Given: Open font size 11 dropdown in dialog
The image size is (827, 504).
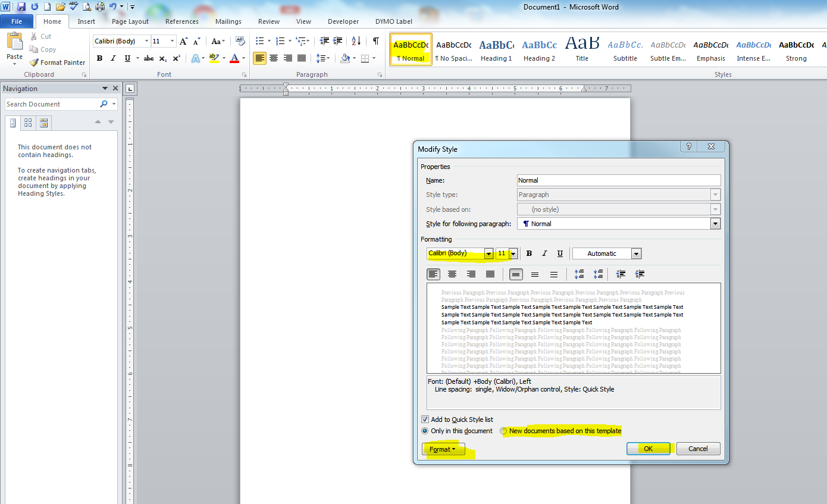Looking at the screenshot, I should [x=513, y=253].
